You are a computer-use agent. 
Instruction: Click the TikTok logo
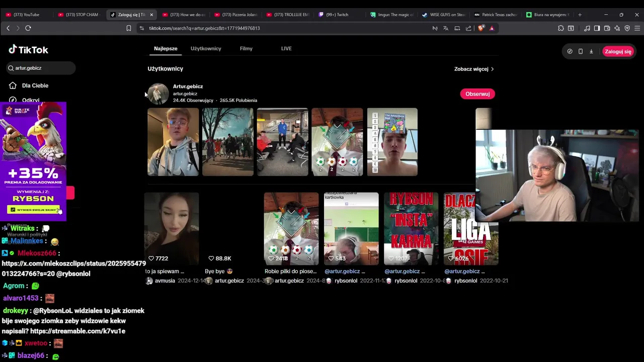[29, 49]
